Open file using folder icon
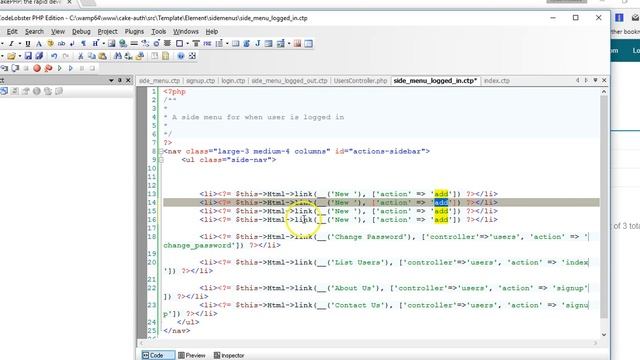640x360 pixels. coord(11,56)
